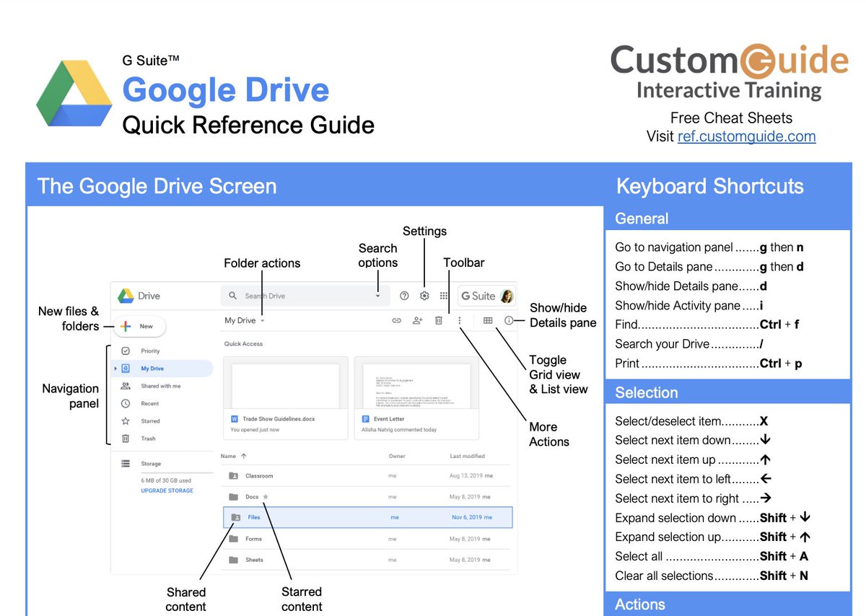866x616 pixels.
Task: Click the magnifier icon in Search Drive
Action: click(232, 296)
